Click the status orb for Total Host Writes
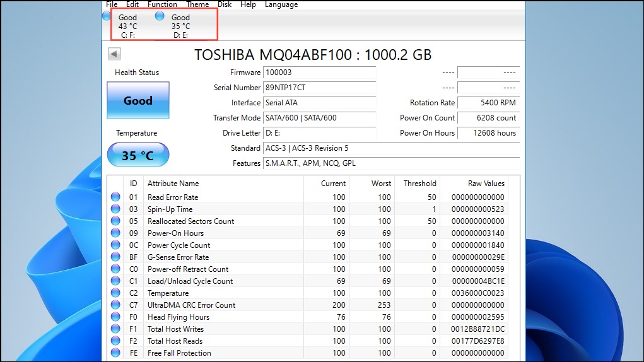The height and width of the screenshot is (362, 644). click(115, 329)
